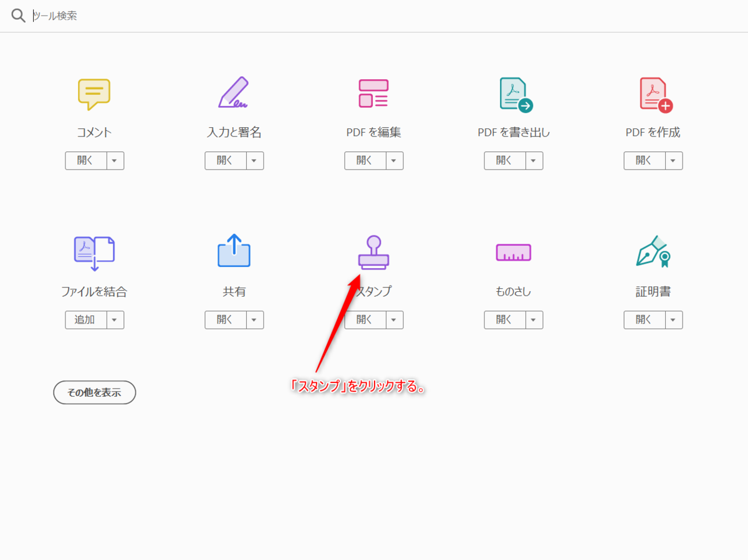
Task: Select the Stamp (スタンプ) tool icon
Action: [374, 253]
